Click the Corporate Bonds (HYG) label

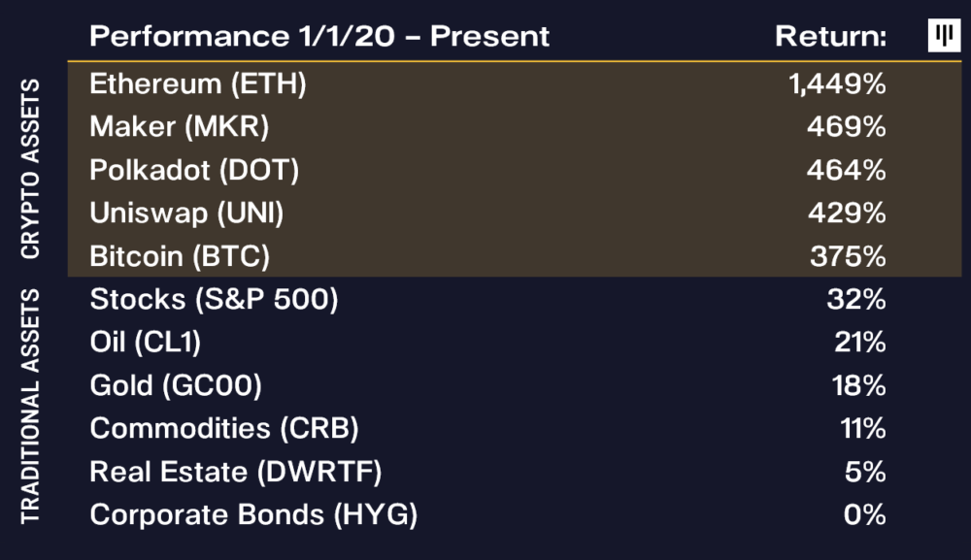point(253,514)
